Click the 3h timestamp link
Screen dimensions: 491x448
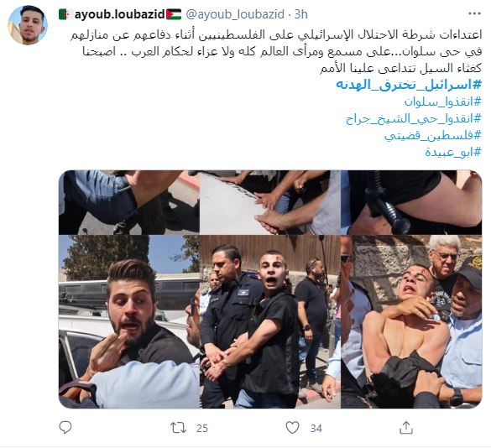(x=301, y=14)
